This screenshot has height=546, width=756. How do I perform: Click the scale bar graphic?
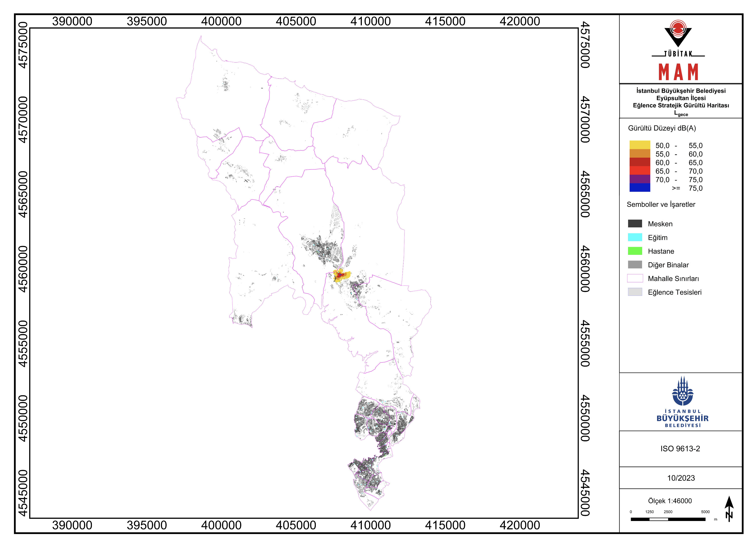point(668,519)
